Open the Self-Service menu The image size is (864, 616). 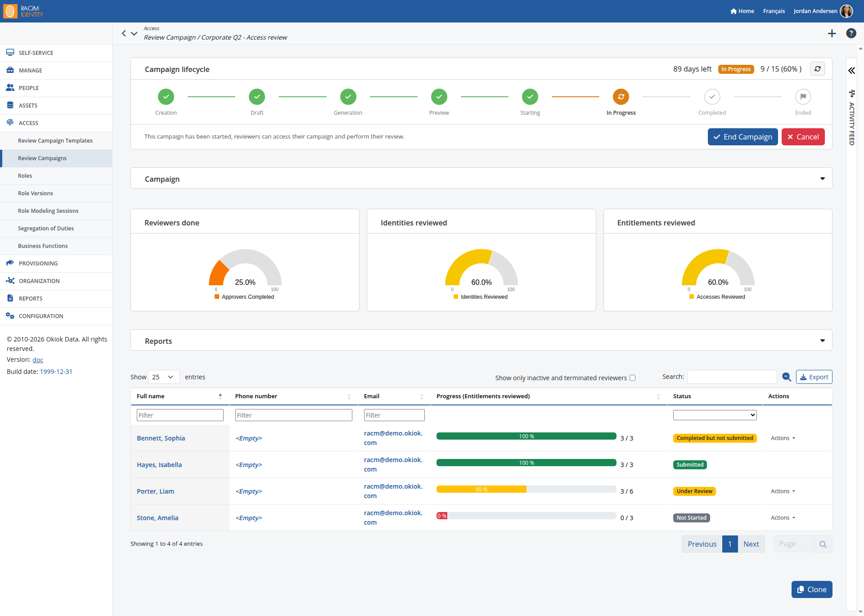point(56,53)
